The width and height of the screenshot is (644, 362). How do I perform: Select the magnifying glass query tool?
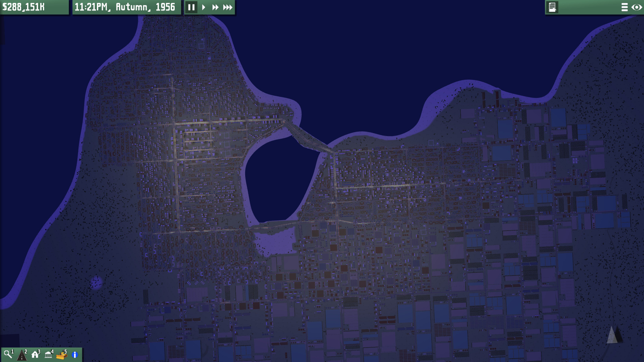[8, 354]
